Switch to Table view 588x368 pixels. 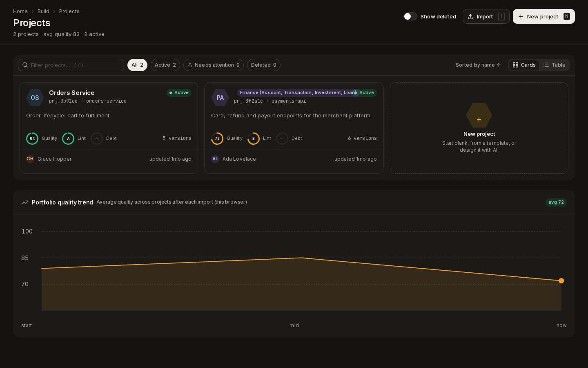[x=554, y=65]
